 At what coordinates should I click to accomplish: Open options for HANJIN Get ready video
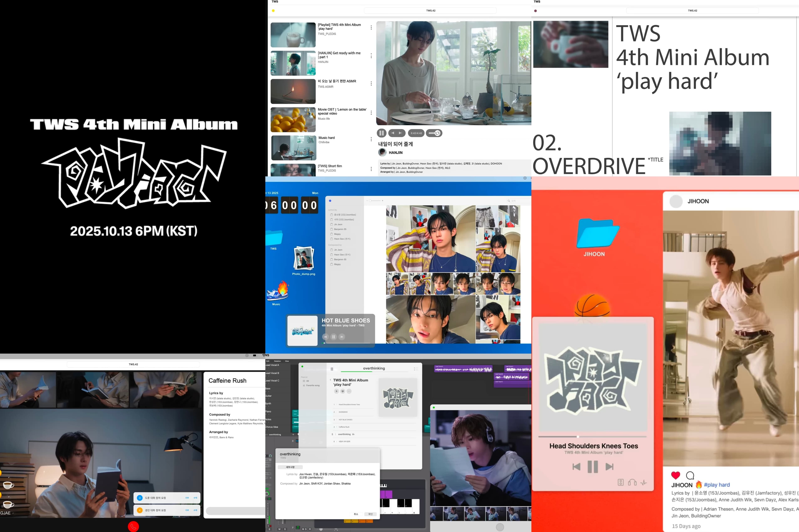click(371, 56)
